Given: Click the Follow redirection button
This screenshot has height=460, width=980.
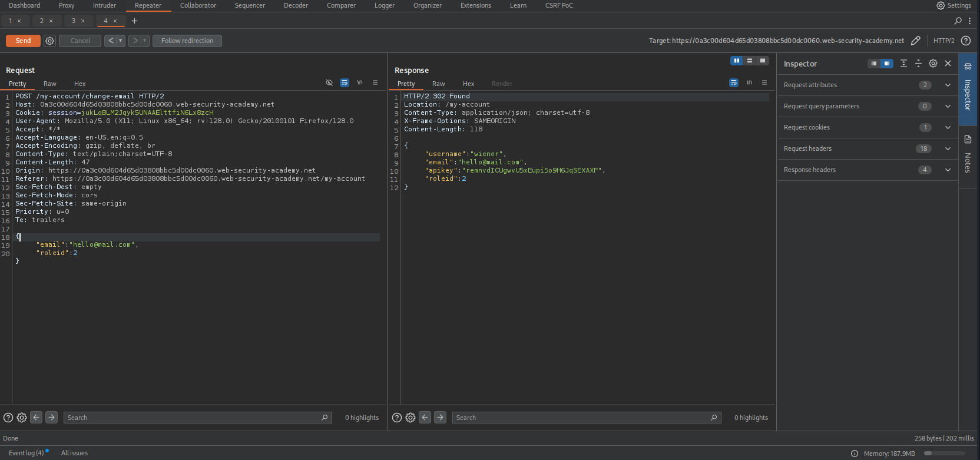Looking at the screenshot, I should click(187, 41).
